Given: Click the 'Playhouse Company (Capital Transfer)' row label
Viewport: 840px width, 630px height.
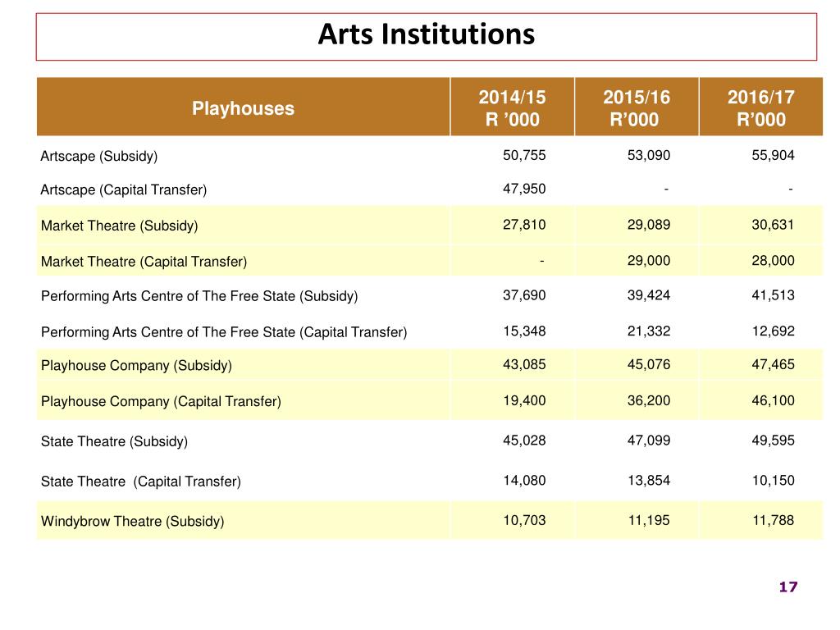Looking at the screenshot, I should pos(162,401).
